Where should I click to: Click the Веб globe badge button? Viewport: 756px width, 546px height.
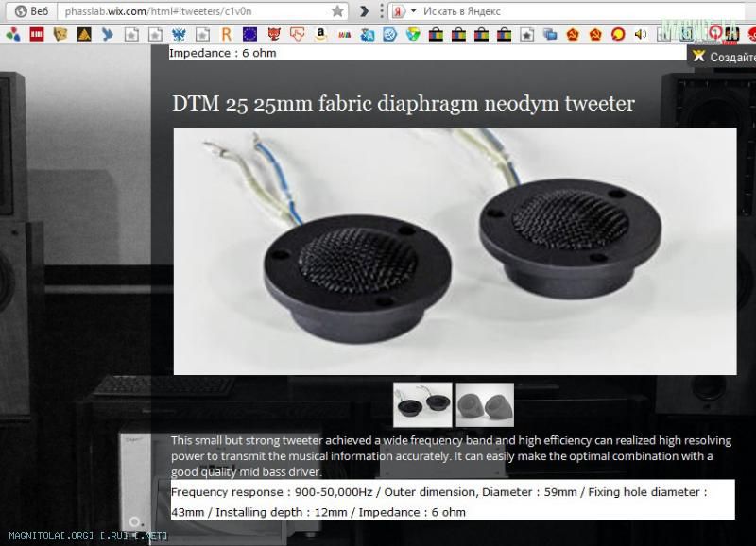click(x=32, y=11)
